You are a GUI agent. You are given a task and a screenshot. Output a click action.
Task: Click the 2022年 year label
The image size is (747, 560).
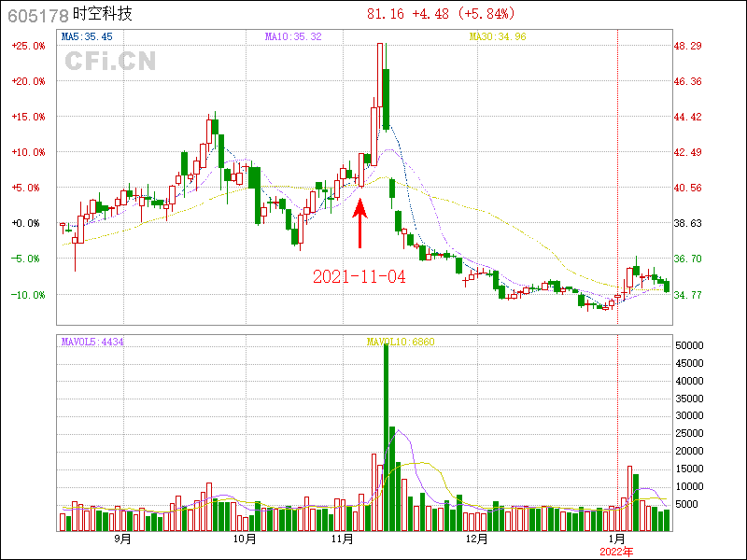[616, 552]
